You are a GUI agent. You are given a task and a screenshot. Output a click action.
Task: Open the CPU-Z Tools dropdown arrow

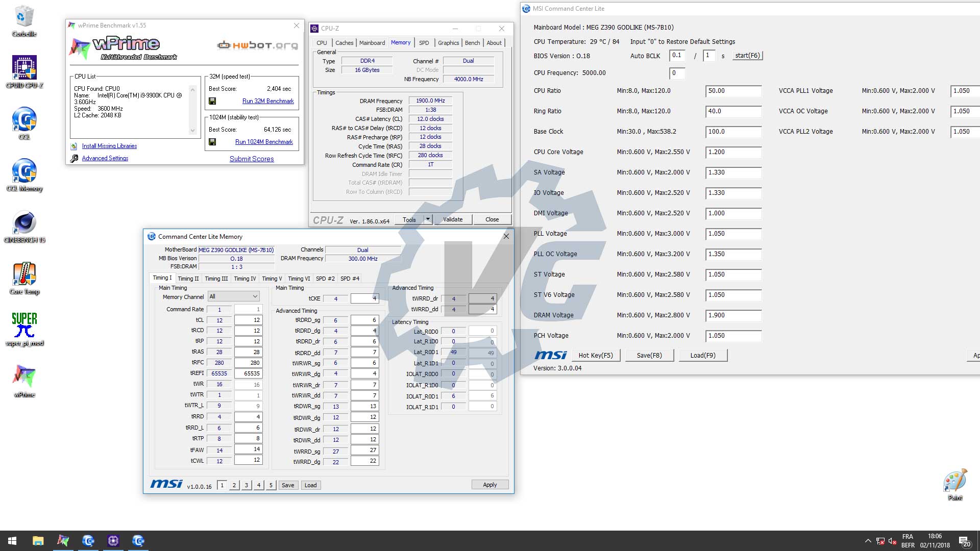pyautogui.click(x=428, y=219)
